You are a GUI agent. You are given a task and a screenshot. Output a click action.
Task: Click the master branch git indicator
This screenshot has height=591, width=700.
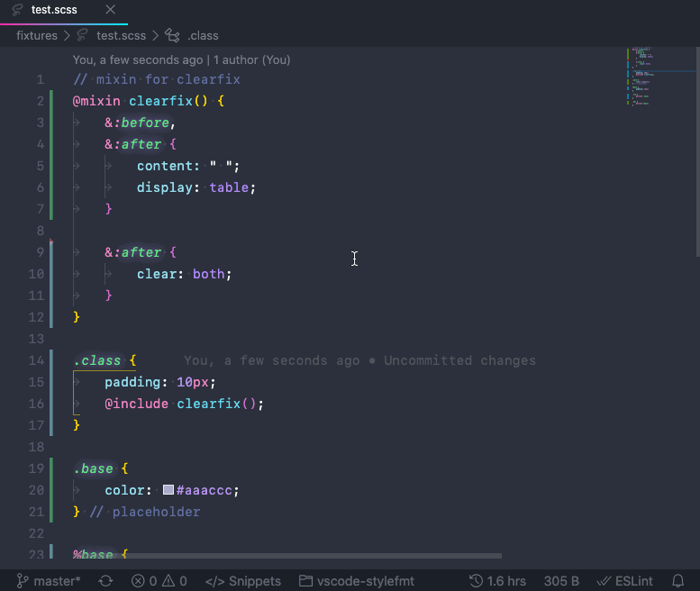click(x=49, y=581)
